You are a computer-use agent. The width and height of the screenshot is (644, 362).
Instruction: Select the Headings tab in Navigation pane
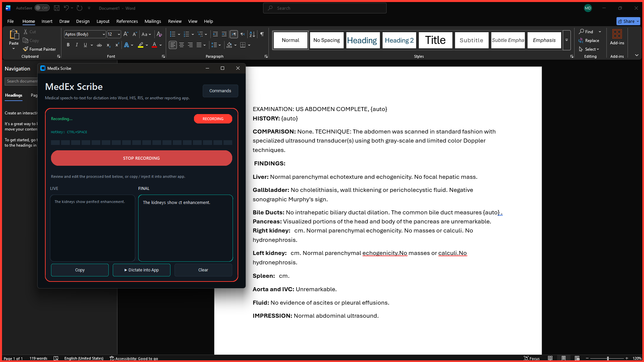(x=13, y=96)
